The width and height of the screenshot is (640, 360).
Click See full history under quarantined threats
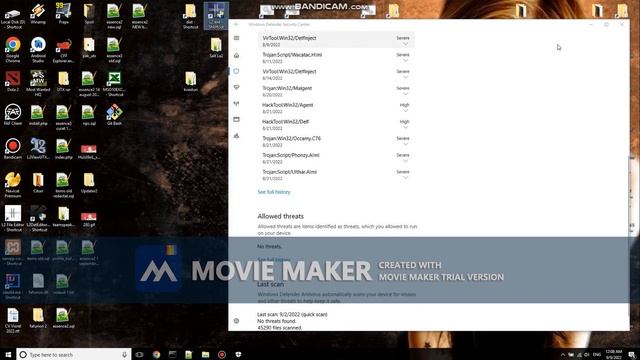tap(274, 192)
